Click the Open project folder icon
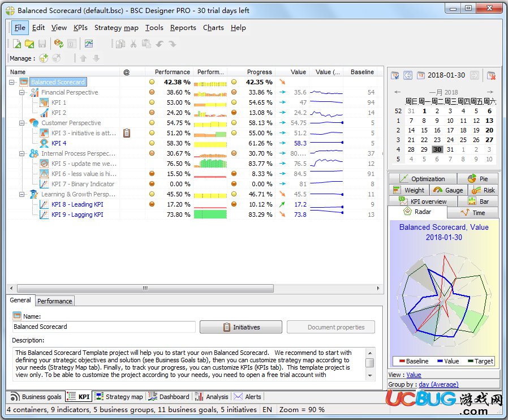Screen dimensions: 508x420 click(29, 44)
